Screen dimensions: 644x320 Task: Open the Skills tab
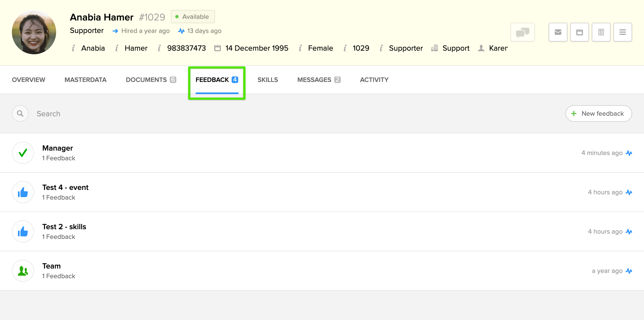[x=268, y=80]
